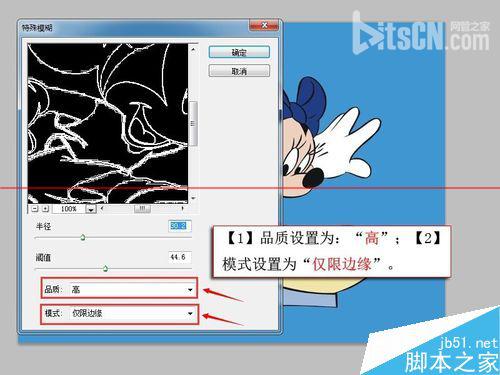Image resolution: width=500 pixels, height=375 pixels.
Task: Click preview horizontal scrollbar left arrow
Action: click(x=102, y=208)
